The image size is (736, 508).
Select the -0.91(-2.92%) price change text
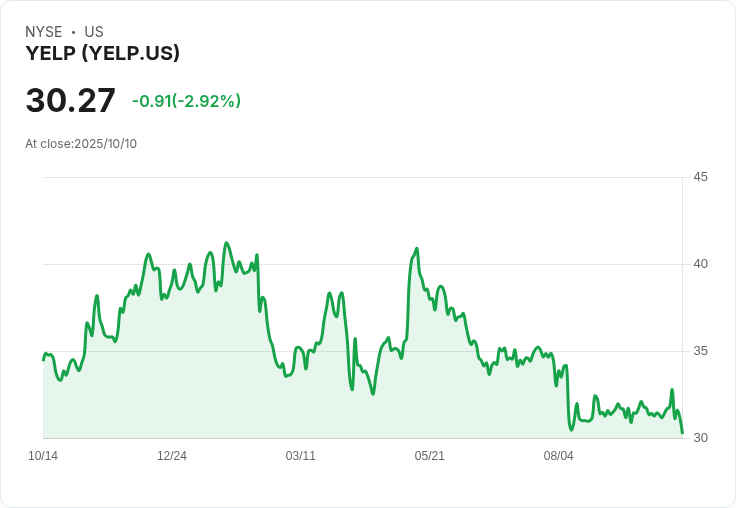(x=186, y=101)
